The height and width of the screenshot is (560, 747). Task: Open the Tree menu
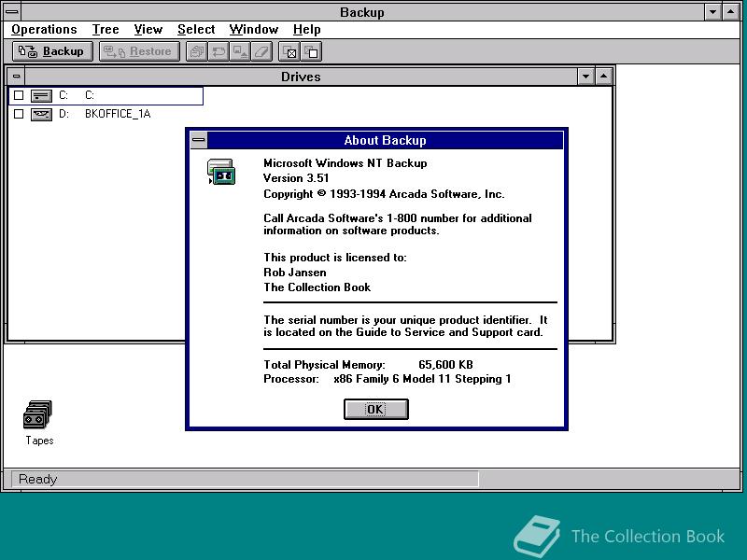(x=106, y=30)
